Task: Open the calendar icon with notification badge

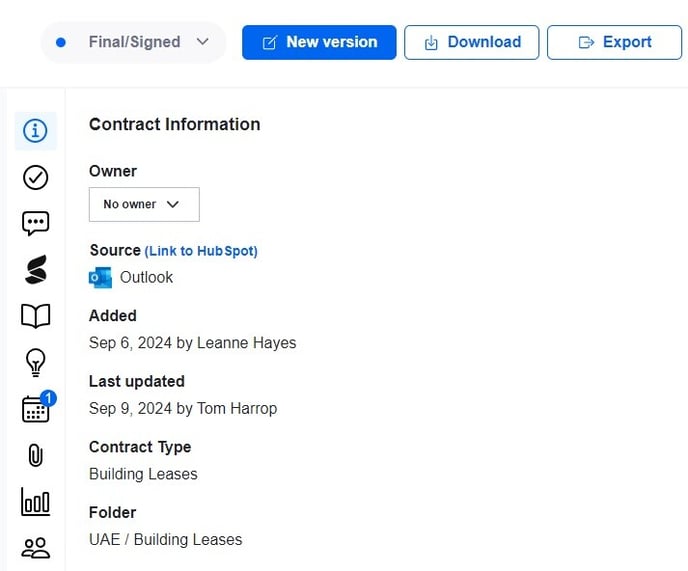Action: [x=36, y=408]
